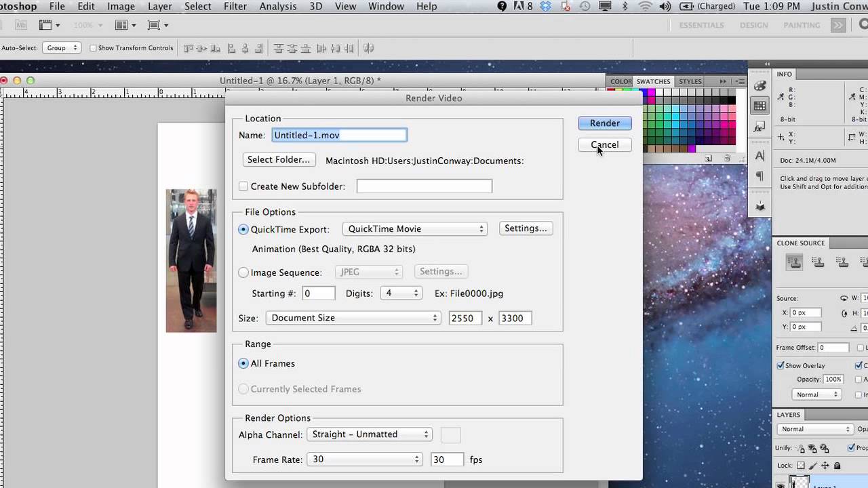Open QuickTime Movie format dropdown

click(415, 229)
